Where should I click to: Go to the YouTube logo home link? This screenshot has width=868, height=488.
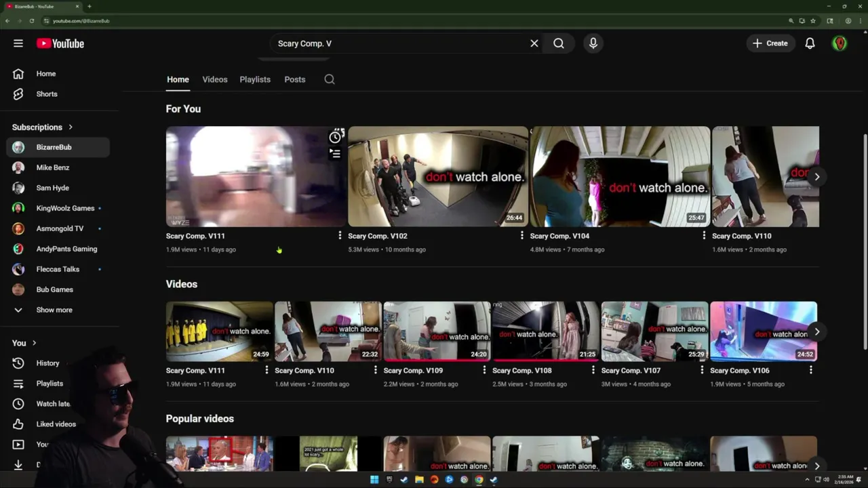[60, 43]
